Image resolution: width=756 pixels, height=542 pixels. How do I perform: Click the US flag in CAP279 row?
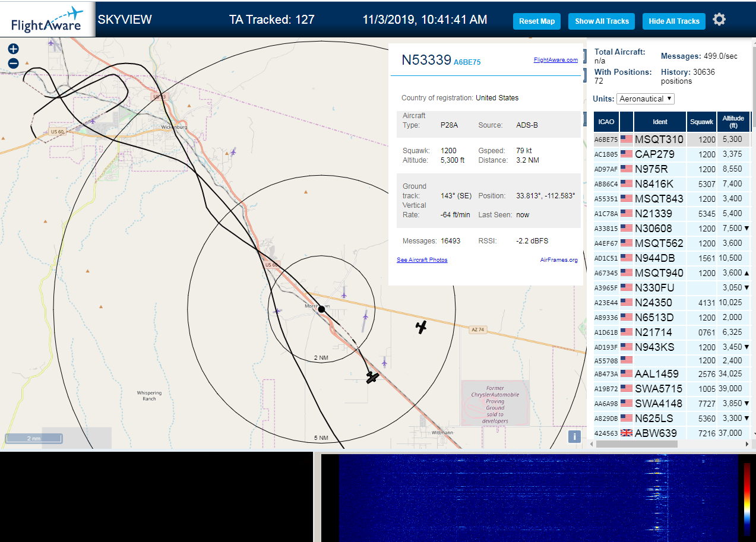(627, 154)
